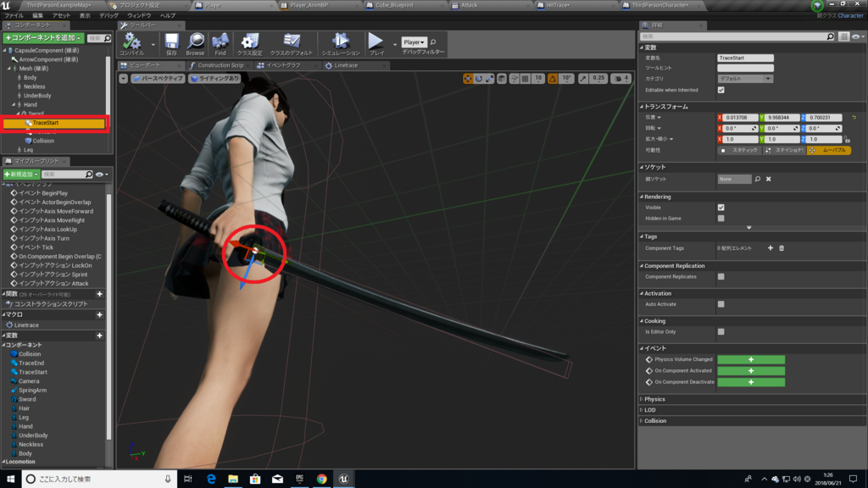Toggle Is Editor Only checkbox
Viewport: 868px width, 488px height.
[721, 332]
